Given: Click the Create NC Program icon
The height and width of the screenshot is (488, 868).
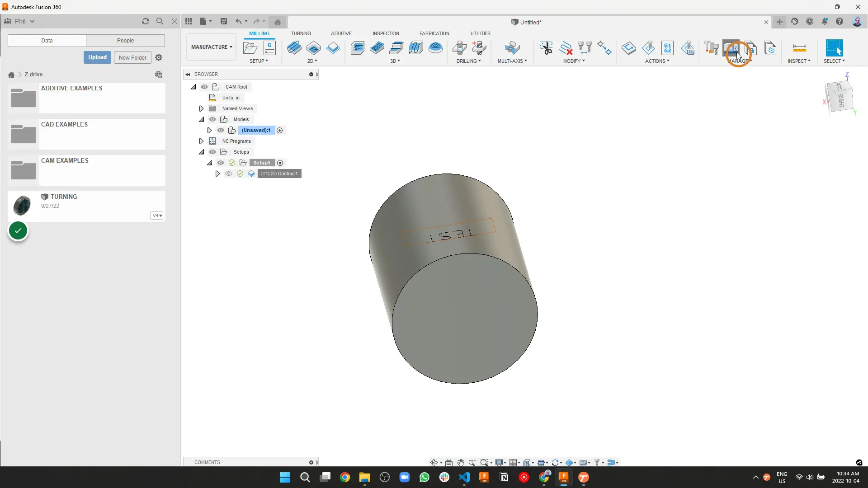Looking at the screenshot, I should 270,47.
